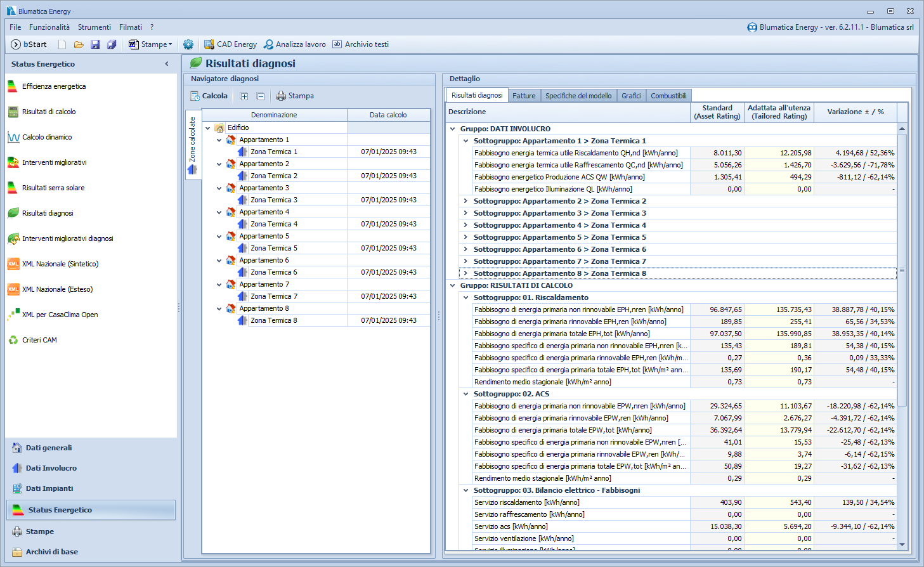Viewport: 924px width, 567px height.
Task: Select Zona Termica 3 in the tree
Action: click(x=274, y=200)
